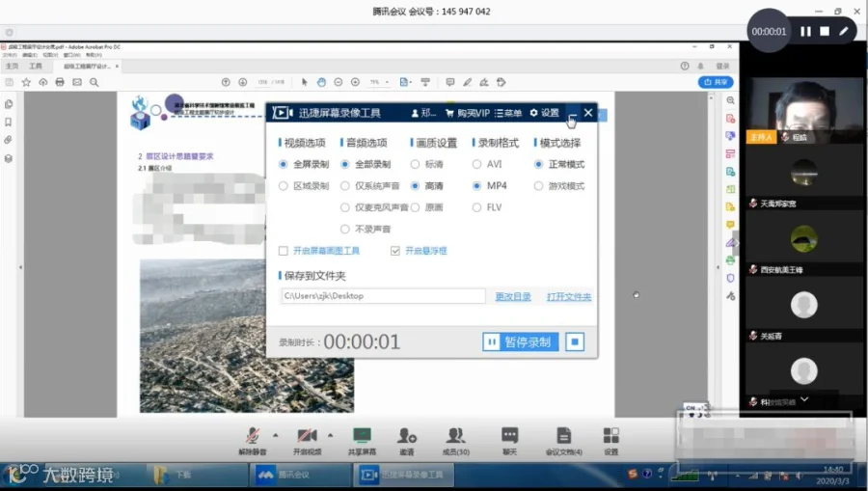868x491 pixels.
Task: Click 打开文件夹 open folder link
Action: pos(568,297)
